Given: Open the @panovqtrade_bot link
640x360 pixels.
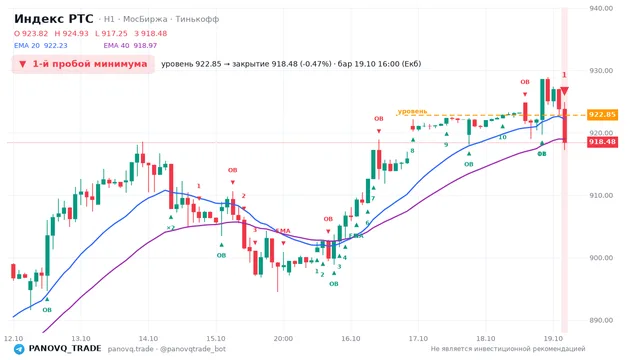Looking at the screenshot, I should tap(193, 349).
